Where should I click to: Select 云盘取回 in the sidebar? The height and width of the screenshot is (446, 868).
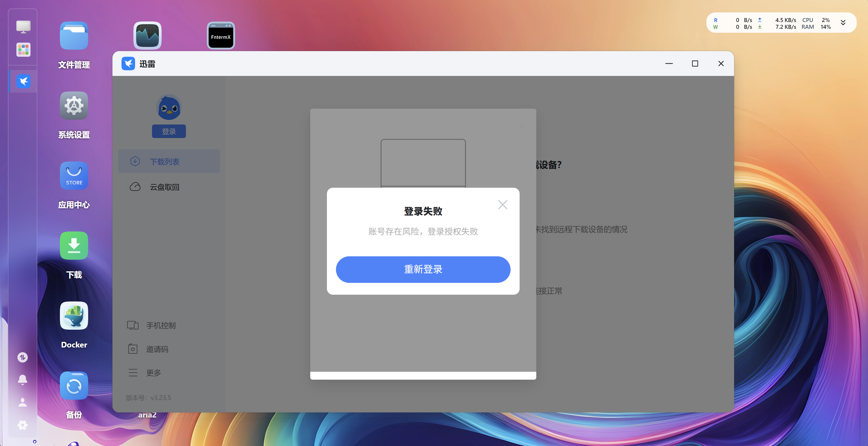[164, 187]
